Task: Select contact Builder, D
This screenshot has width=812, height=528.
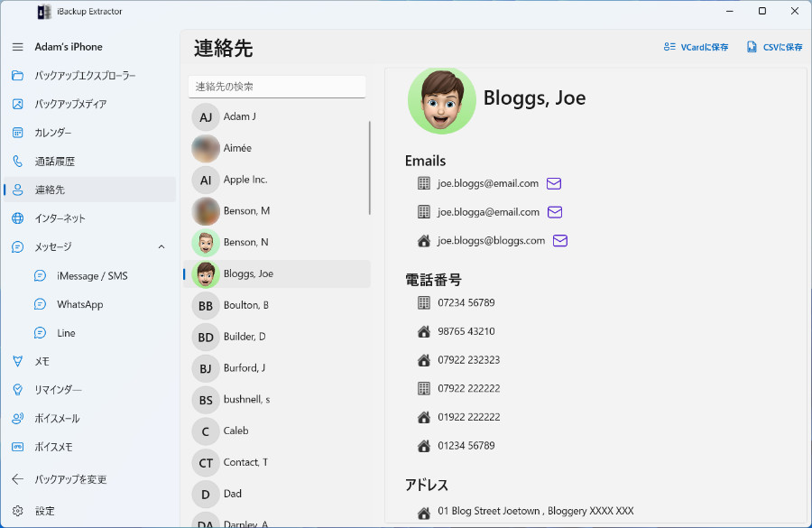Action: pos(277,337)
